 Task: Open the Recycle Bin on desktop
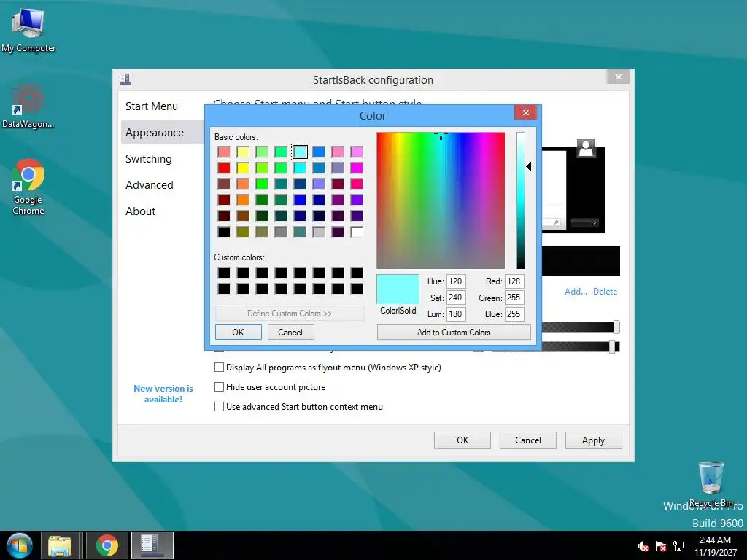click(x=711, y=484)
